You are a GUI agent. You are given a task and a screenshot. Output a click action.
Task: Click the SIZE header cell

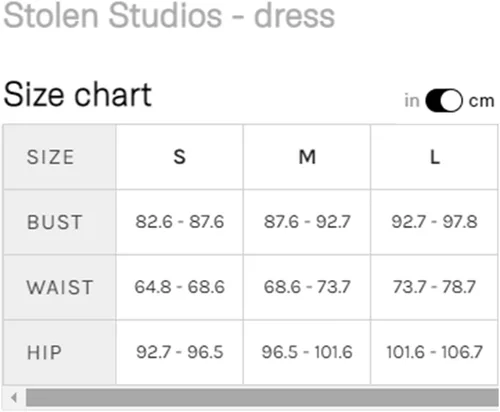coord(59,157)
